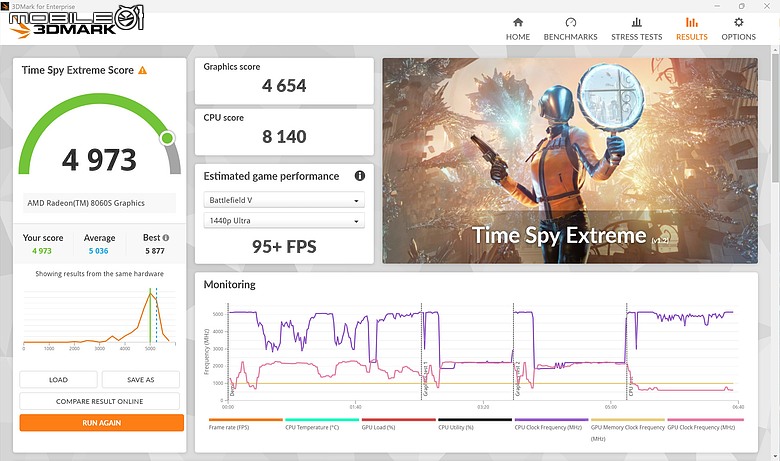780x461 pixels.
Task: Click COMPARE RESULT ONLINE button
Action: 99,401
